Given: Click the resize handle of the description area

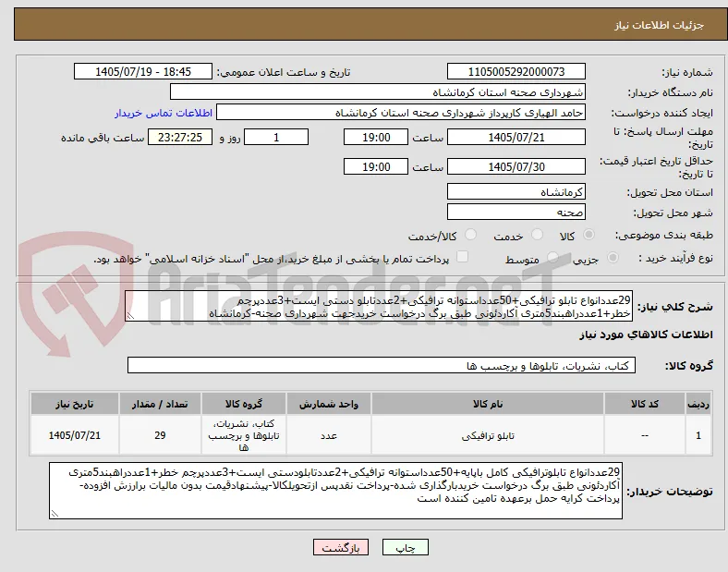Looking at the screenshot, I should [x=130, y=316].
